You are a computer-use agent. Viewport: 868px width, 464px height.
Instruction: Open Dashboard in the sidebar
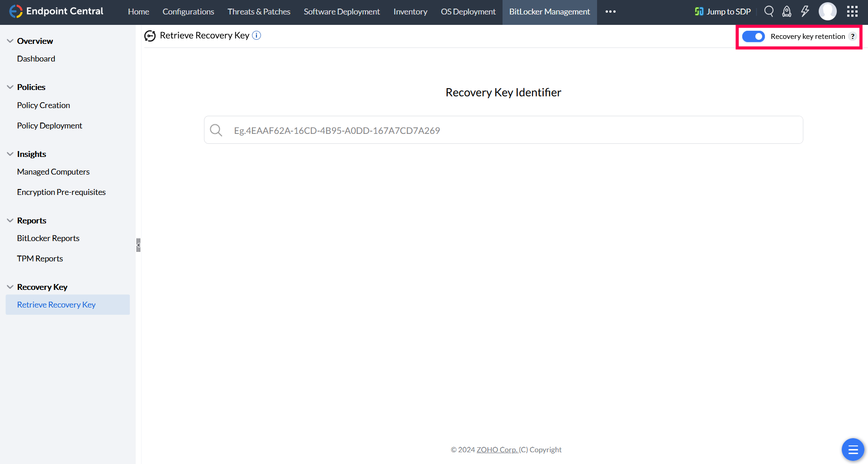[36, 59]
